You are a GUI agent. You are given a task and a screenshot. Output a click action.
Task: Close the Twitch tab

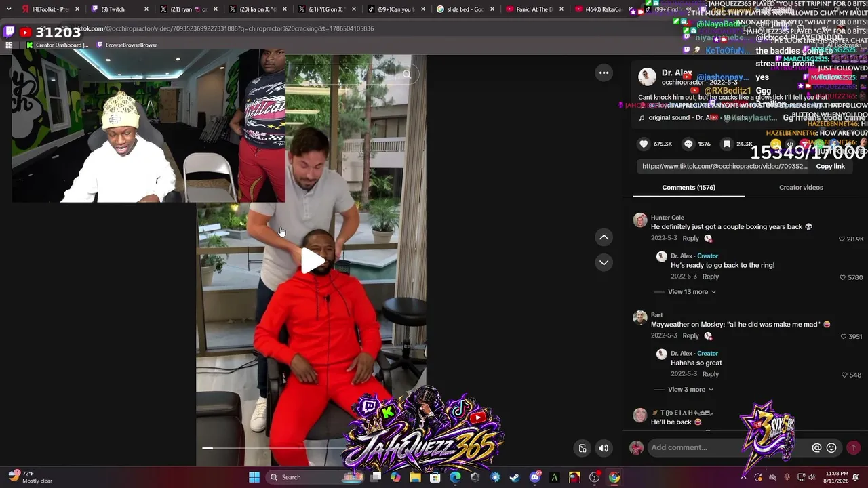click(146, 9)
